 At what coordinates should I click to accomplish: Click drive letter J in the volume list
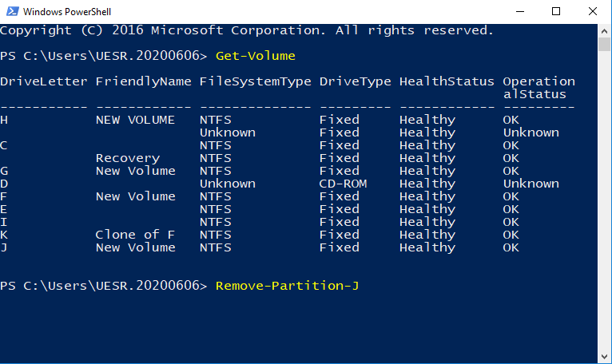tap(4, 247)
